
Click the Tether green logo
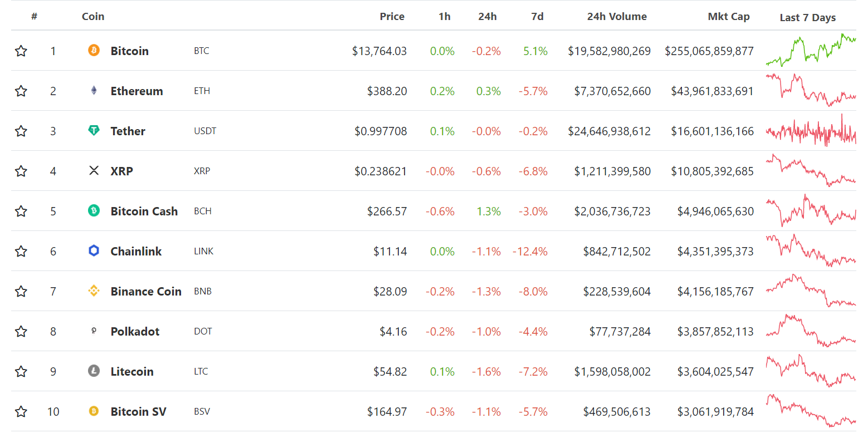click(94, 130)
